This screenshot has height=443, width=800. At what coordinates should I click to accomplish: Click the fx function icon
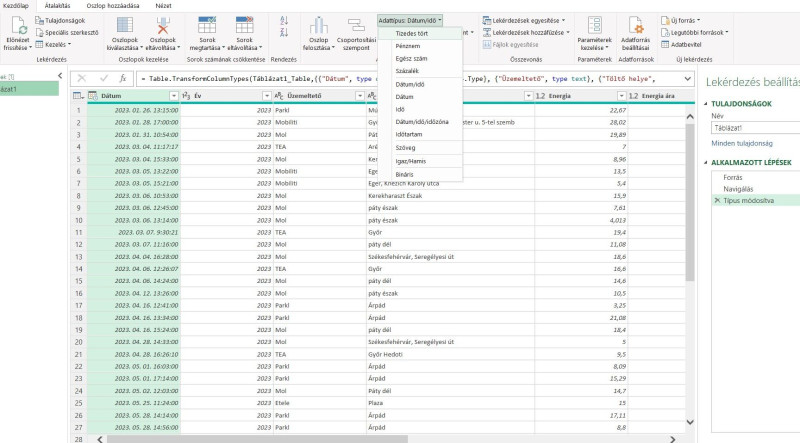click(122, 78)
